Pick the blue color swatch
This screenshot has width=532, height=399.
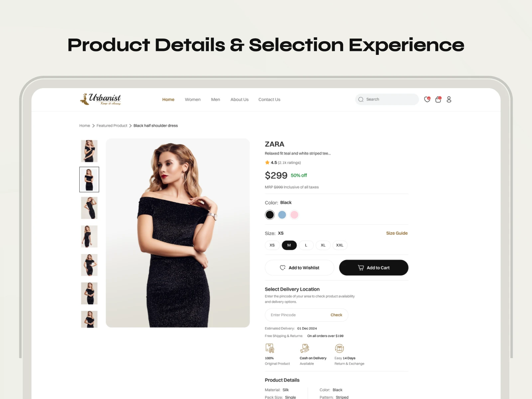pos(282,215)
